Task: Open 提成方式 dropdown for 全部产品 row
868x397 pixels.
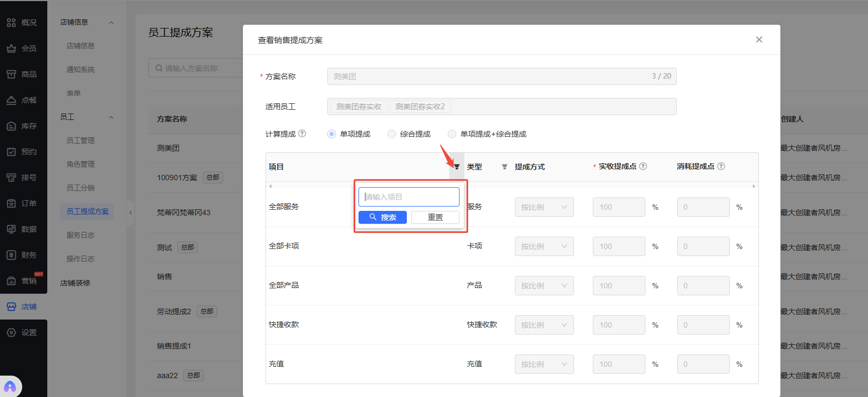Action: coord(544,286)
